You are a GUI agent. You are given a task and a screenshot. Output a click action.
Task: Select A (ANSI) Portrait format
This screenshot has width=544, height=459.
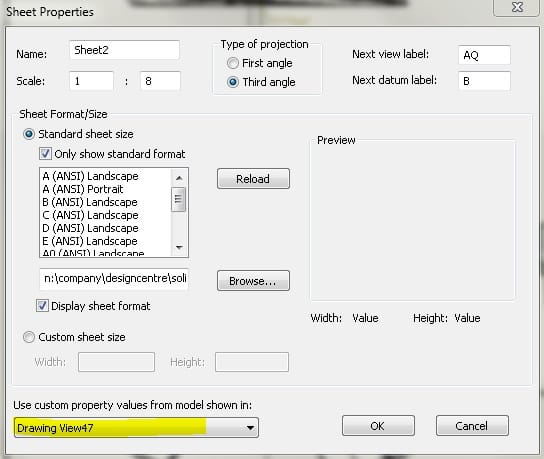83,189
